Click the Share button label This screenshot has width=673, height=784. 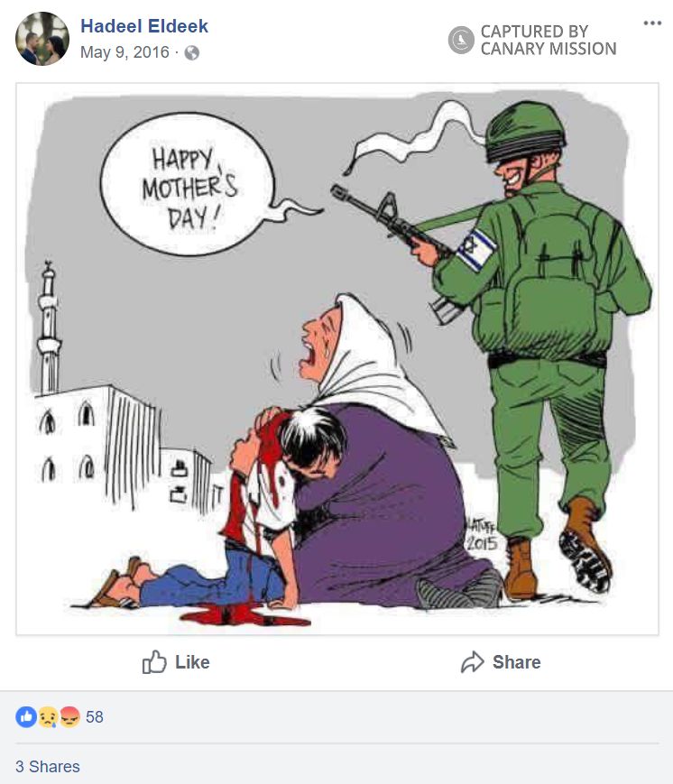[517, 662]
